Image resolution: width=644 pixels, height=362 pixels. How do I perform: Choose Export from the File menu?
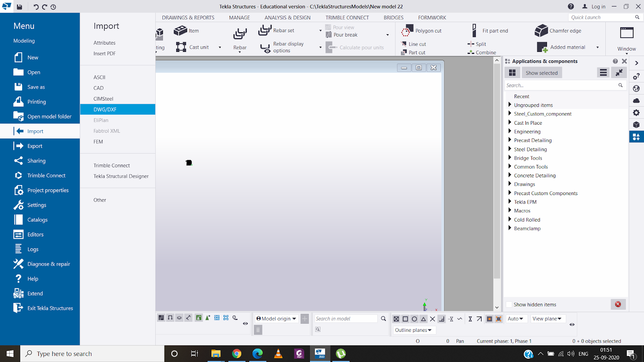pyautogui.click(x=40, y=146)
